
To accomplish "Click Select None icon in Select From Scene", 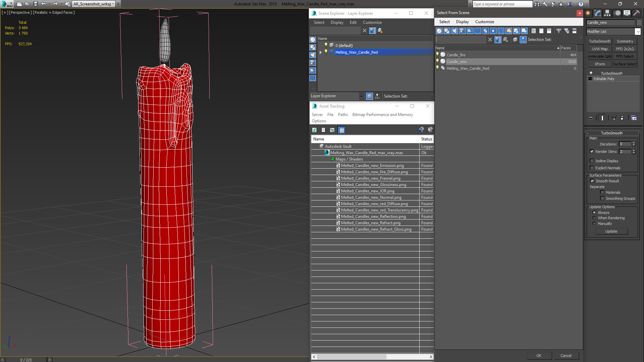I will tap(541, 31).
